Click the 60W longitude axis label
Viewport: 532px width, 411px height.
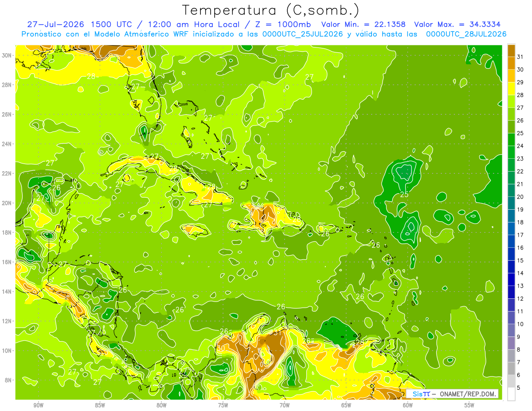(408, 405)
